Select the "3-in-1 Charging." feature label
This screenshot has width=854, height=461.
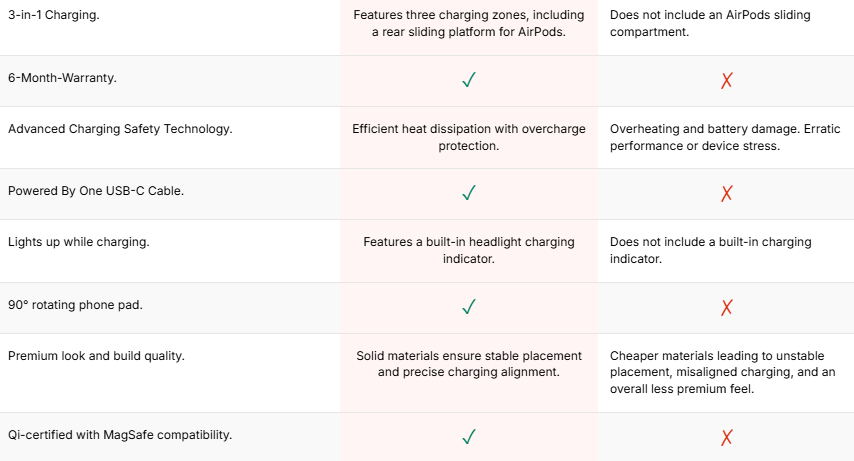52,15
